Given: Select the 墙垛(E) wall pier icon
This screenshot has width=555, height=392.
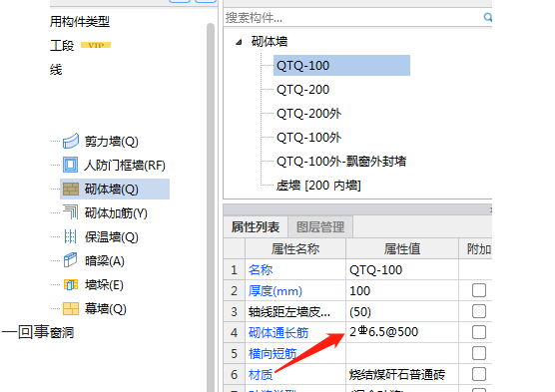Looking at the screenshot, I should [71, 284].
